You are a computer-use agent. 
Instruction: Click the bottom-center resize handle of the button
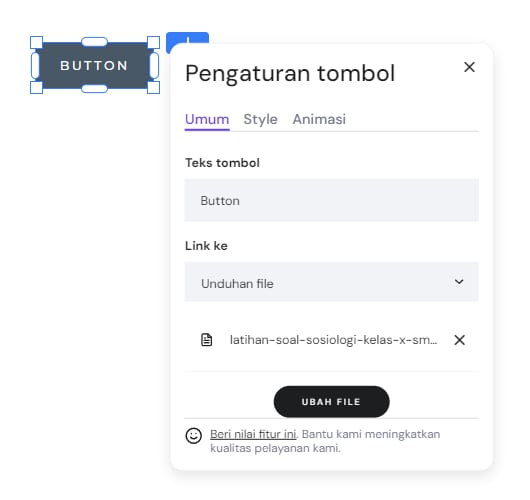tap(95, 89)
